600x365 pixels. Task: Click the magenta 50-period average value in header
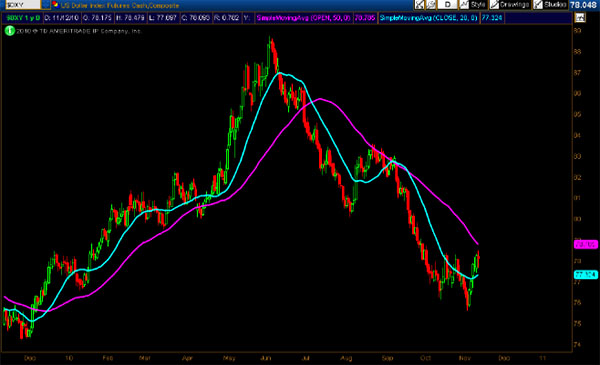point(365,18)
